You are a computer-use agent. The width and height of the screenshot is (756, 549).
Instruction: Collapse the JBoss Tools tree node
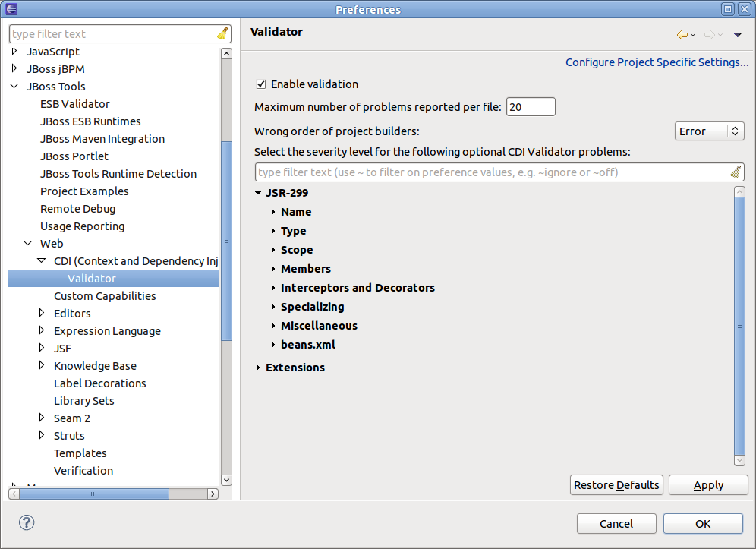pos(14,86)
